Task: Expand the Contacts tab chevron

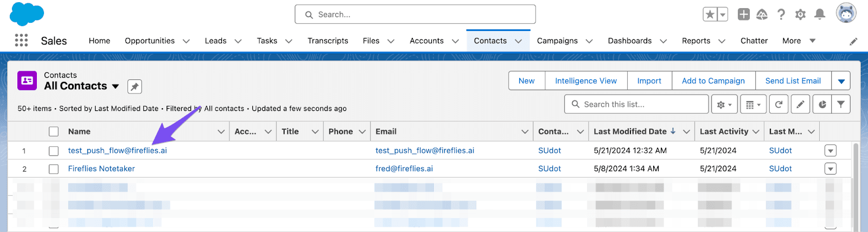Action: tap(518, 41)
